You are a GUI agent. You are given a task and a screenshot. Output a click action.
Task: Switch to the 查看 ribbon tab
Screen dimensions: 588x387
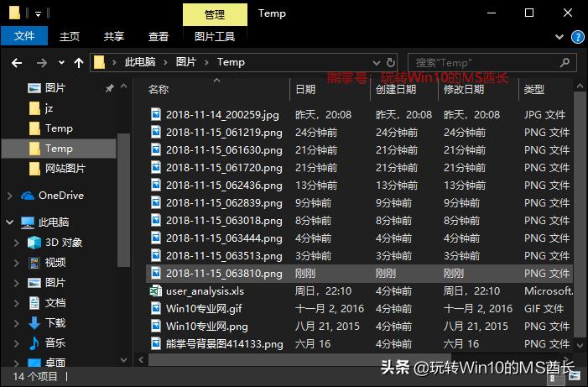(x=159, y=36)
